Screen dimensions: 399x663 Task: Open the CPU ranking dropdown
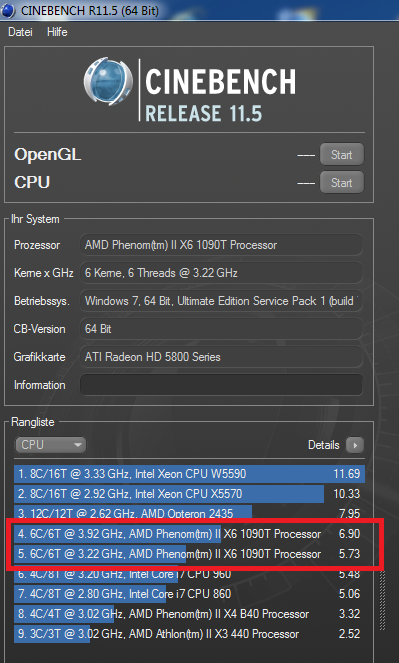pyautogui.click(x=50, y=445)
